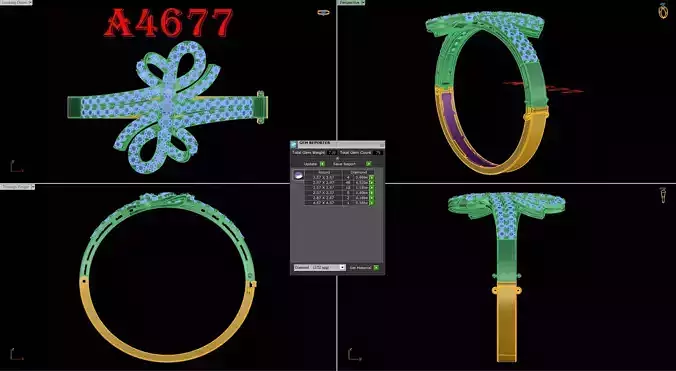Open the Diamond material dropdown
Image resolution: width=676 pixels, height=371 pixels.
[x=319, y=268]
